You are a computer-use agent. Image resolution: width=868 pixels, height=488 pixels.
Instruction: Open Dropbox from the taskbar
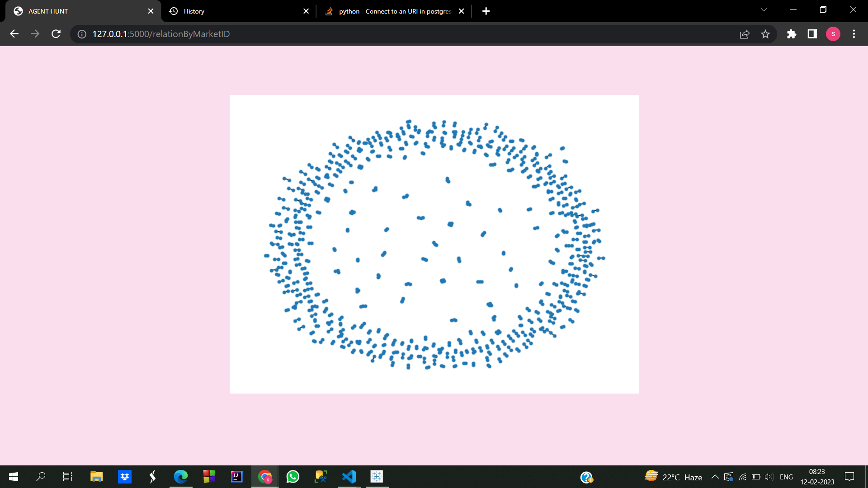pos(124,477)
